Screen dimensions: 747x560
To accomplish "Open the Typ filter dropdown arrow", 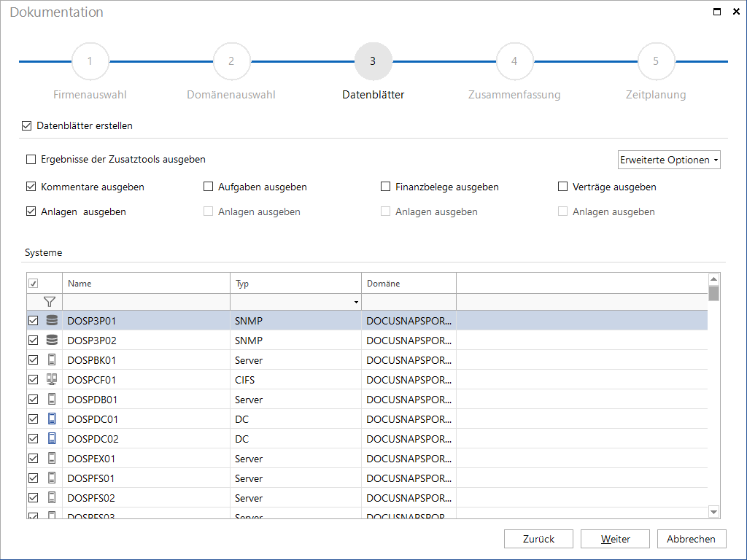I will pyautogui.click(x=356, y=303).
